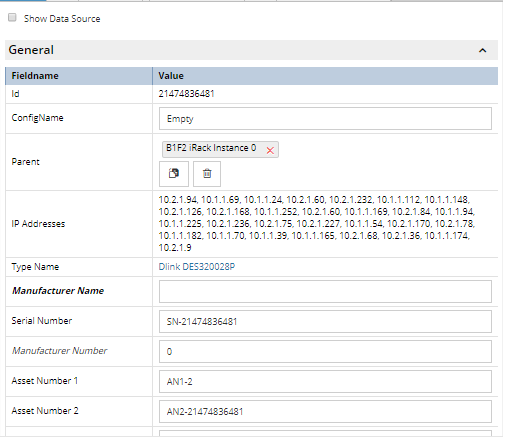The image size is (505, 439).
Task: Select the IP Addresses value text
Action: [317, 224]
